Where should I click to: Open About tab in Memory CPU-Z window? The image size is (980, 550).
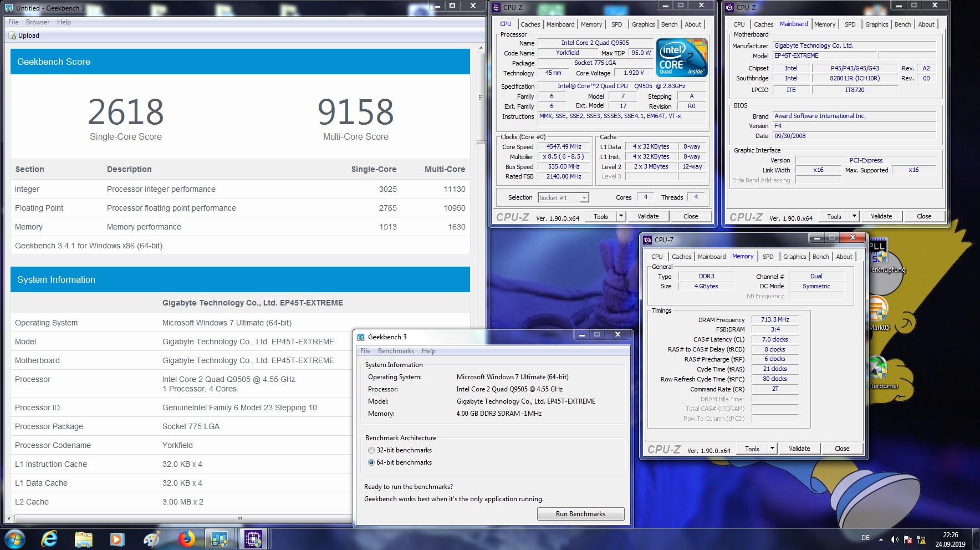[x=844, y=257]
